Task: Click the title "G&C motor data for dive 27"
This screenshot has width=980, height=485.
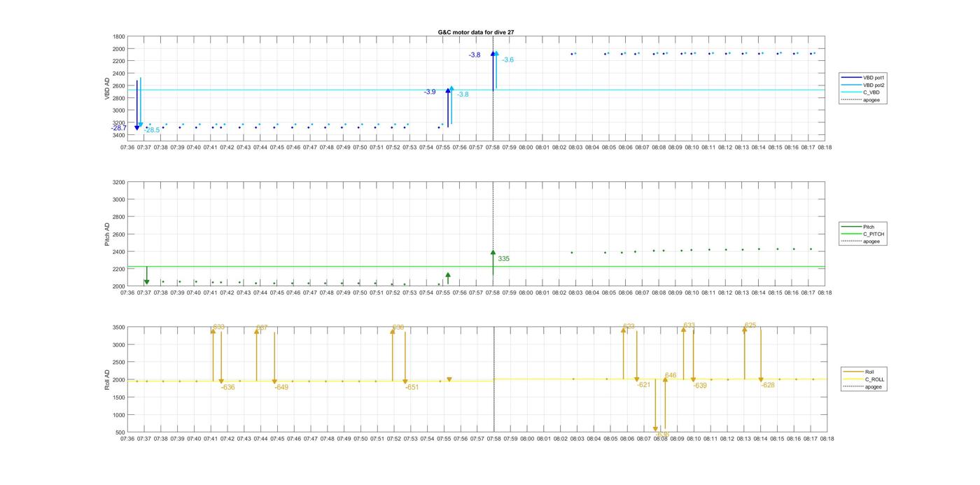Action: (x=476, y=32)
